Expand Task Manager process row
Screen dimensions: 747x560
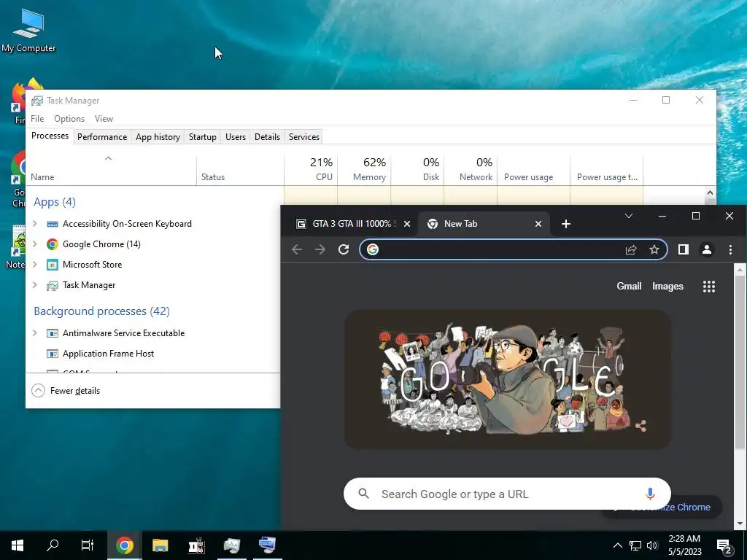(x=35, y=285)
